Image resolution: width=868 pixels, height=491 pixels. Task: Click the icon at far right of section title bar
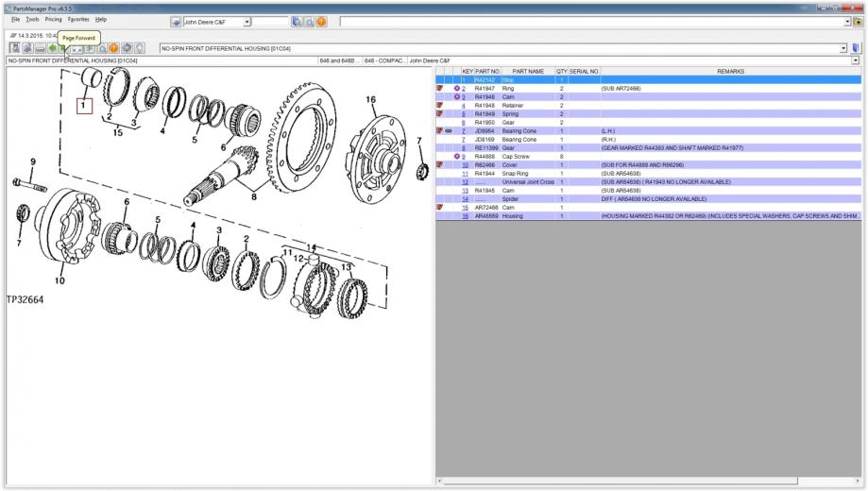tap(857, 48)
